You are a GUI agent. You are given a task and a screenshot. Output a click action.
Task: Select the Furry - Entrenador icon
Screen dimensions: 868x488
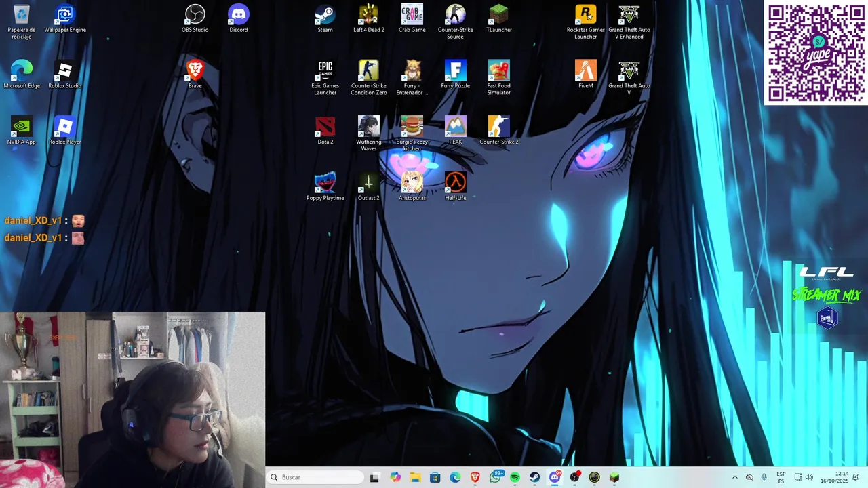click(412, 78)
